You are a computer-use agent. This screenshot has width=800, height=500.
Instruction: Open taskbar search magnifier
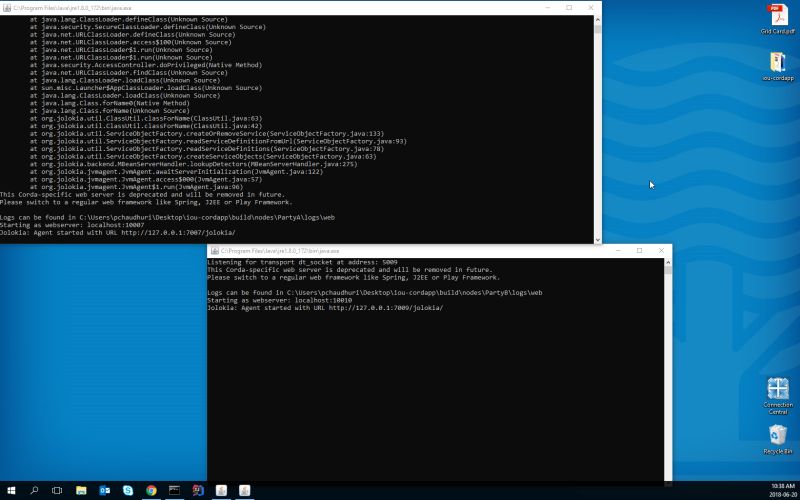point(34,491)
